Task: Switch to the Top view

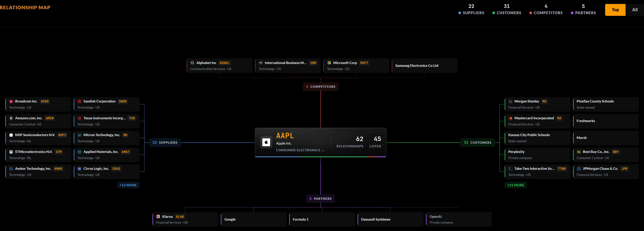Action: pyautogui.click(x=615, y=10)
